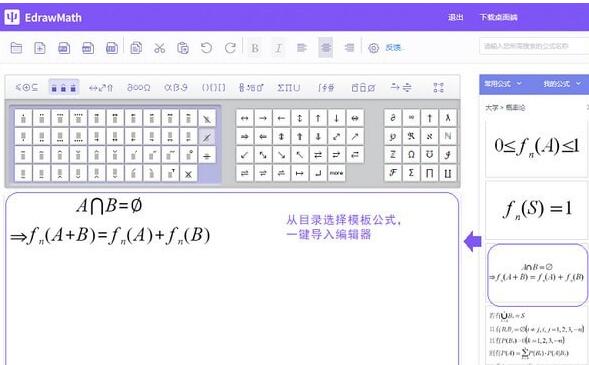Screen dimensions: 589x365
Task: Click the 大学 > 概率论 breadcrumb
Action: pos(505,108)
